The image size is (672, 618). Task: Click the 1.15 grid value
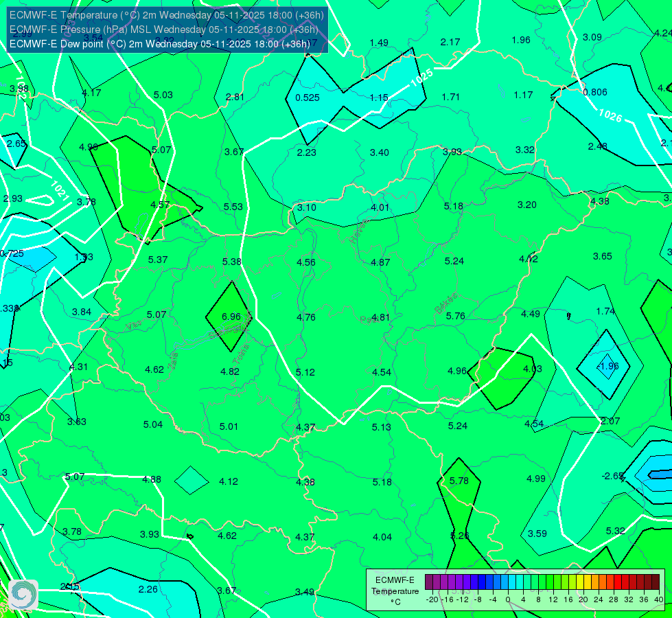[x=379, y=98]
